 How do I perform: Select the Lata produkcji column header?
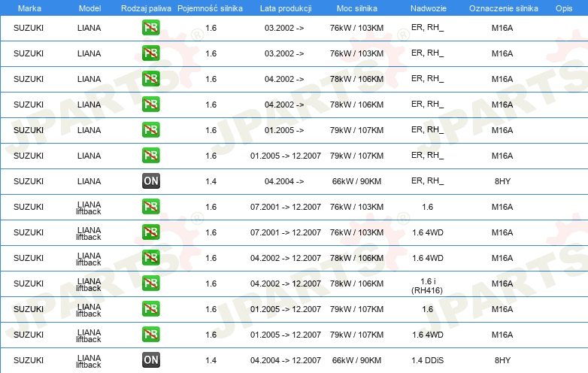[286, 8]
